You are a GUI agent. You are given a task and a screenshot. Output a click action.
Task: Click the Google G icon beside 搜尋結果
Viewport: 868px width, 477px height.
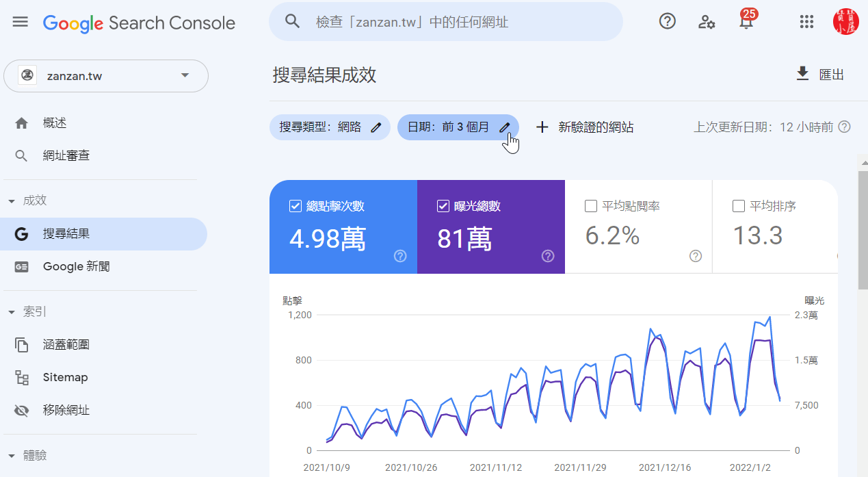coord(22,234)
